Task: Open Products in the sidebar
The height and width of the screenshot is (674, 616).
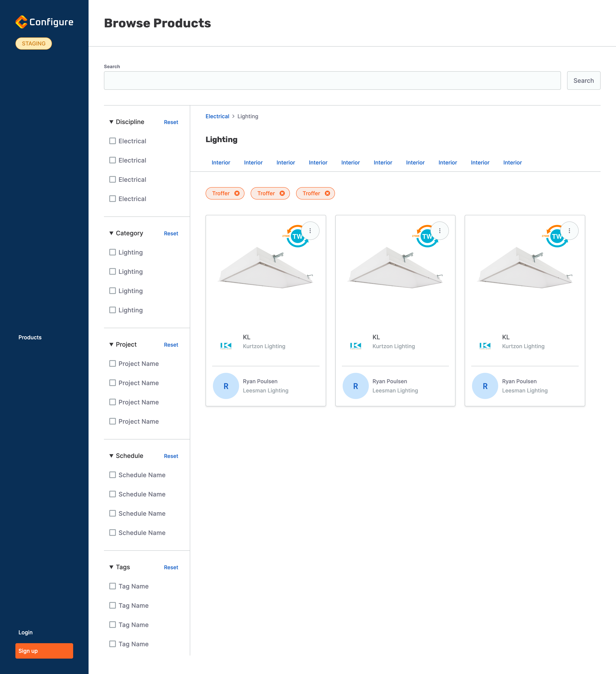Action: [30, 337]
